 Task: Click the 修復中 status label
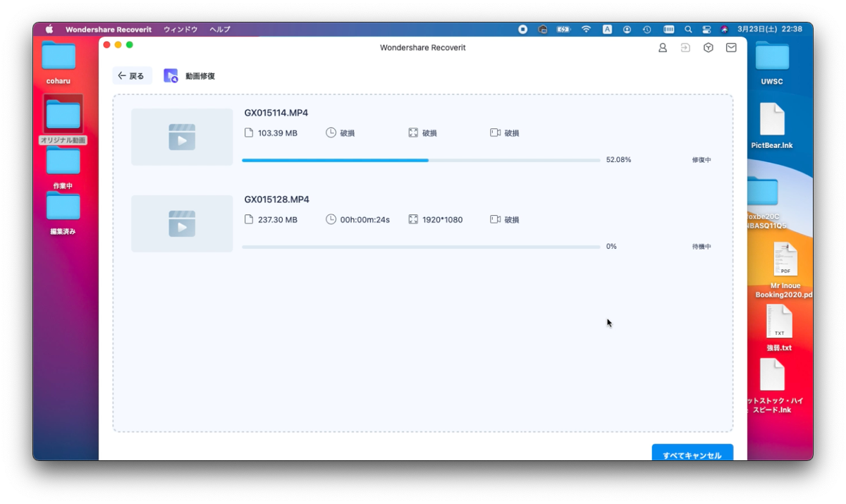(701, 160)
